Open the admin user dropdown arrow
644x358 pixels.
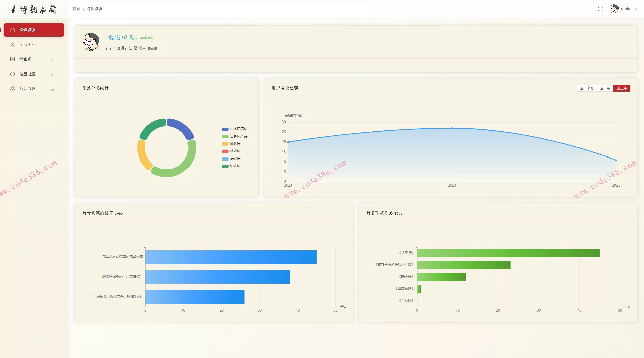pyautogui.click(x=635, y=9)
